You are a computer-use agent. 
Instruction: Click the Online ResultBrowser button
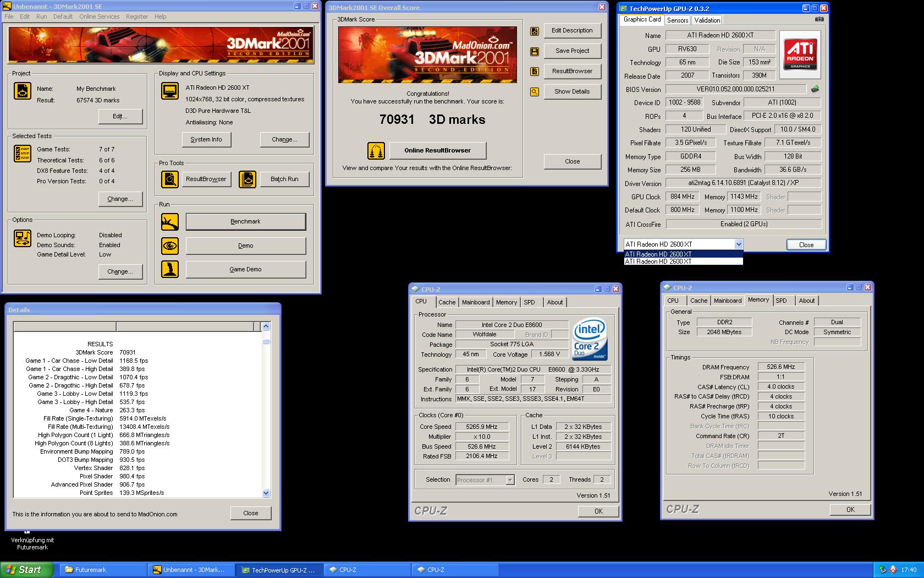[438, 150]
